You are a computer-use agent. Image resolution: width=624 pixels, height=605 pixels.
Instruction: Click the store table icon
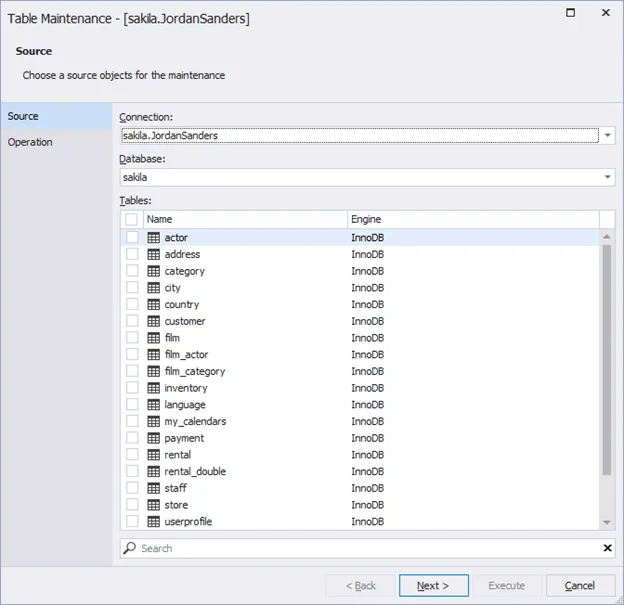pyautogui.click(x=154, y=505)
